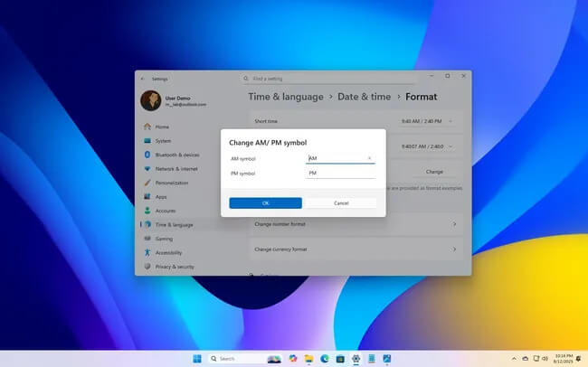588x367 pixels.
Task: Open Home in the Settings sidebar
Action: click(162, 127)
